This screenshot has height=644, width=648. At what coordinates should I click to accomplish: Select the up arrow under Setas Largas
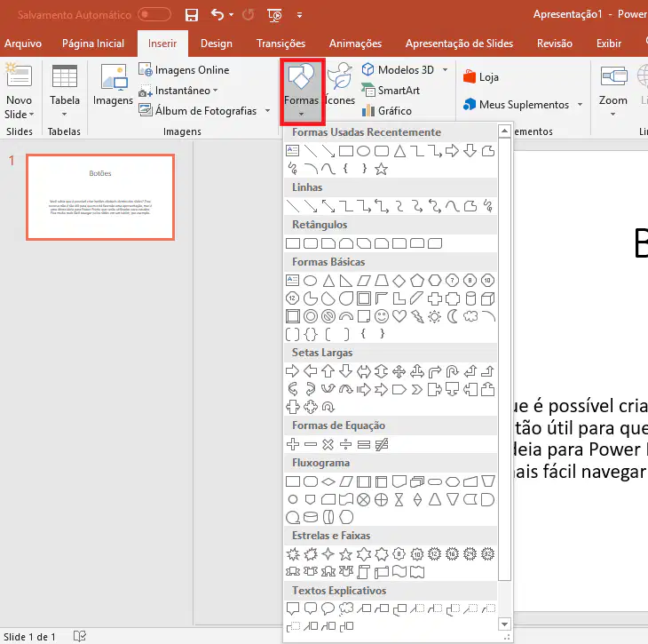(x=328, y=371)
